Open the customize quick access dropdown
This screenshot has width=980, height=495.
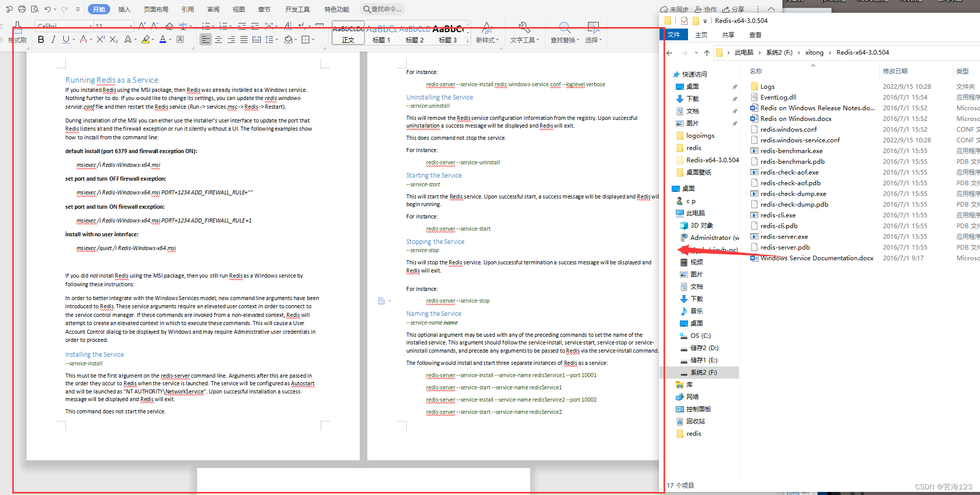coord(78,9)
